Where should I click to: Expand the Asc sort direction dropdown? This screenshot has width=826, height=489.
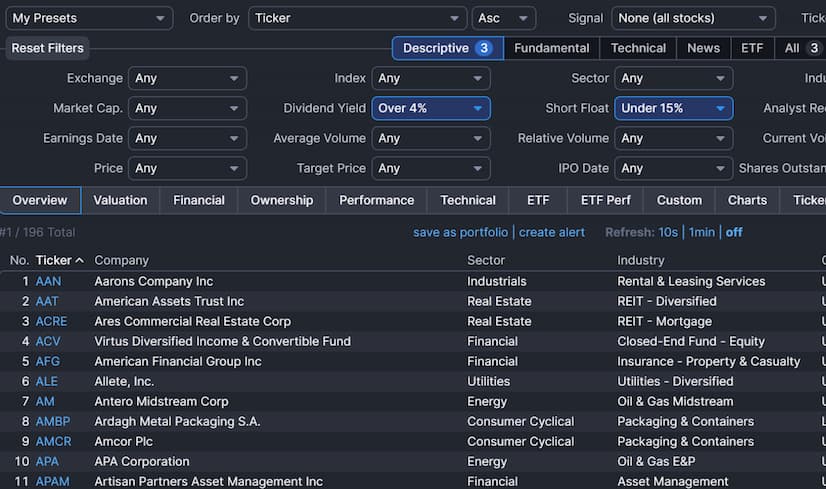503,18
